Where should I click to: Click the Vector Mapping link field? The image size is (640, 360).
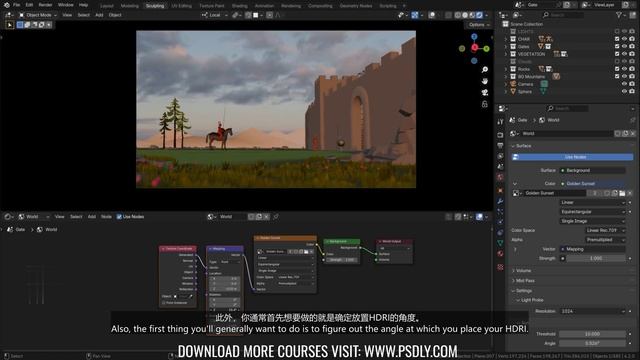tap(593, 249)
